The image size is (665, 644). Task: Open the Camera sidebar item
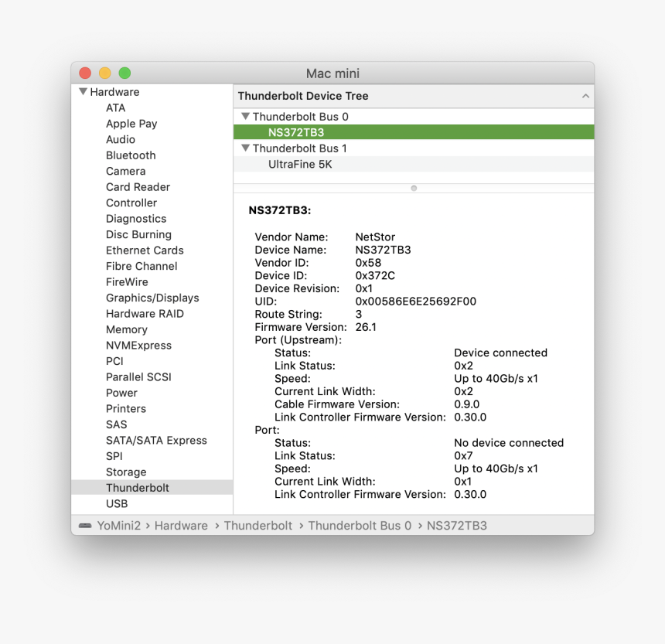pos(125,172)
